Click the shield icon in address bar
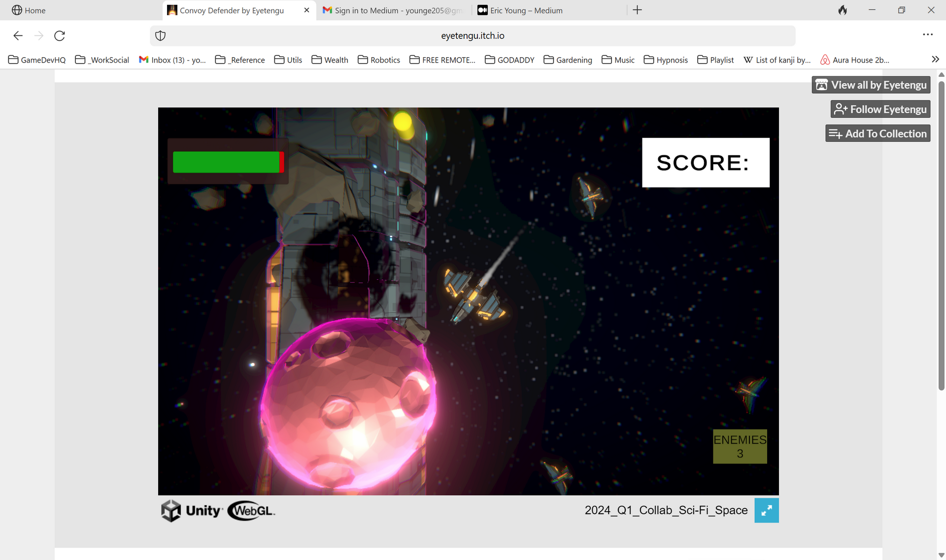This screenshot has width=946, height=560. [x=160, y=35]
